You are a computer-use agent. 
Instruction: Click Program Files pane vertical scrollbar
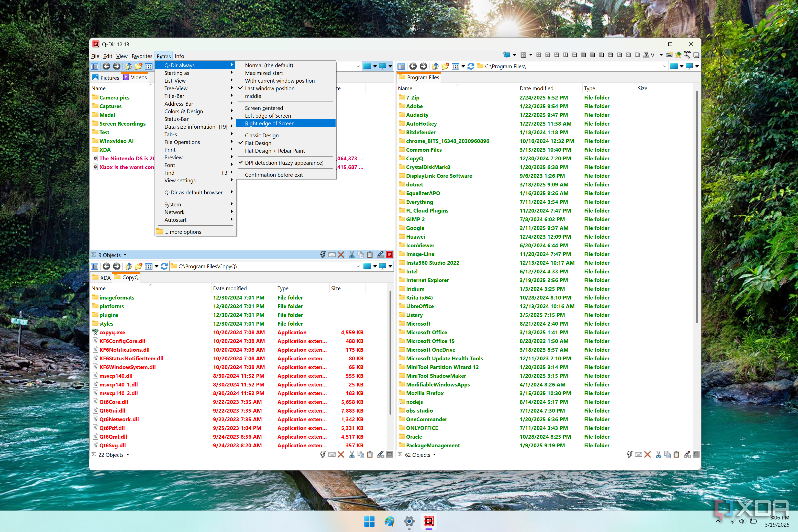click(697, 207)
